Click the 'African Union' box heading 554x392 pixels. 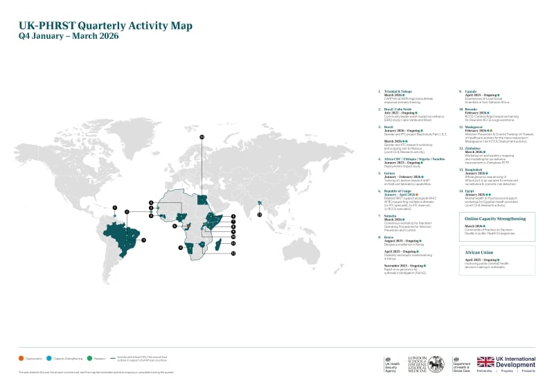[479, 252]
